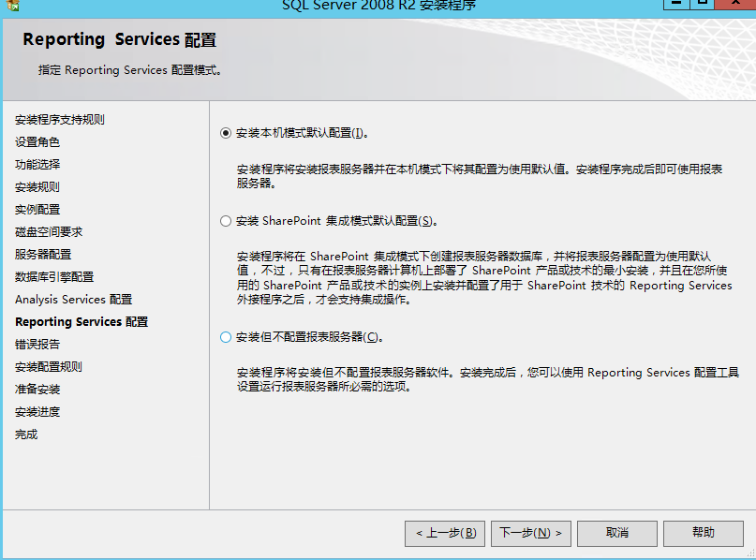The image size is (756, 560).
Task: Click the SQL Server setup title bar icon
Action: point(13,6)
